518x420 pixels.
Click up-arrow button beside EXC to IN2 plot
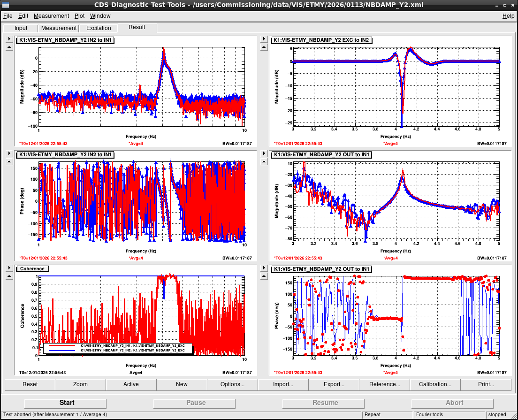click(x=264, y=47)
